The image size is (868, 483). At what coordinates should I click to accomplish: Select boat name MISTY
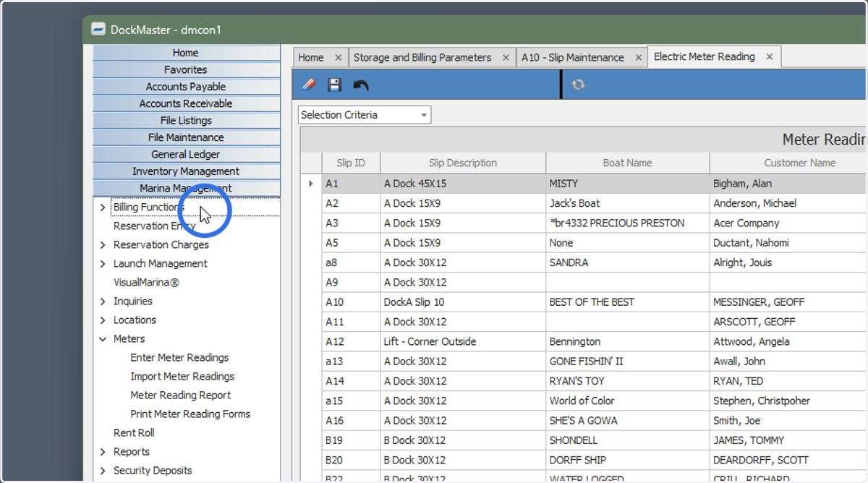628,184
